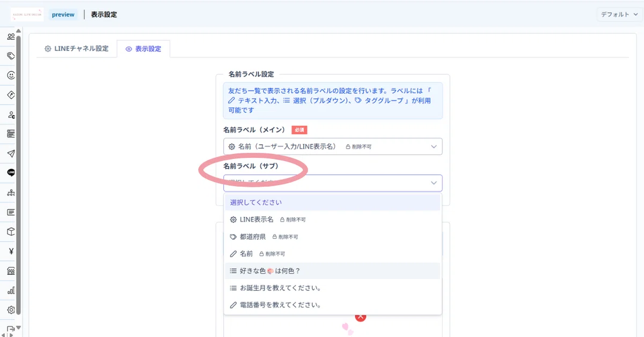Viewport: 644px width, 337px height.
Task: Open the text form sidebar icon
Action: pyautogui.click(x=11, y=212)
